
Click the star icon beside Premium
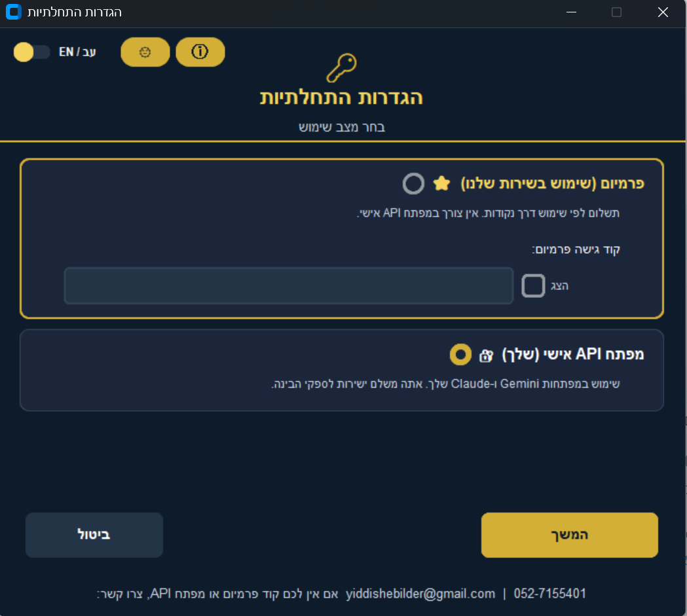tap(442, 184)
